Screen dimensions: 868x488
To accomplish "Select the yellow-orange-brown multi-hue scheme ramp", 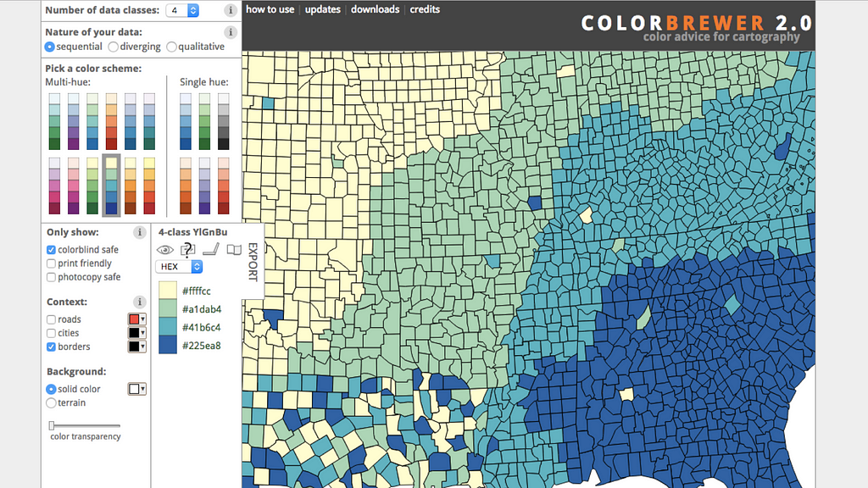I will [130, 186].
